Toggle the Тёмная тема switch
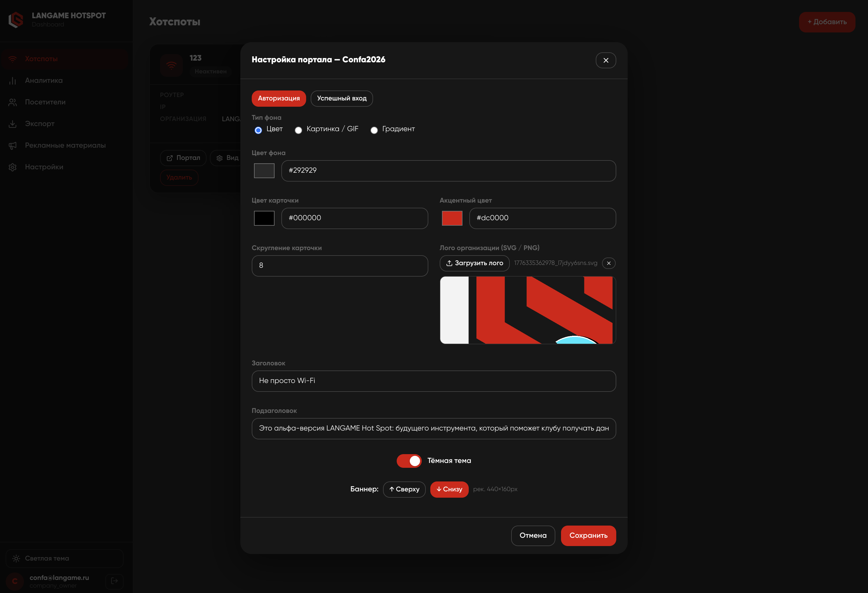 [x=409, y=461]
